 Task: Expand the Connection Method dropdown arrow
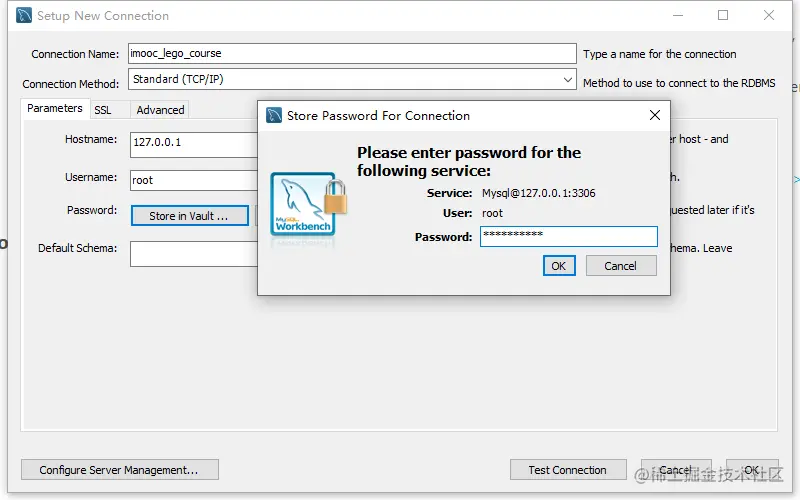click(567, 80)
